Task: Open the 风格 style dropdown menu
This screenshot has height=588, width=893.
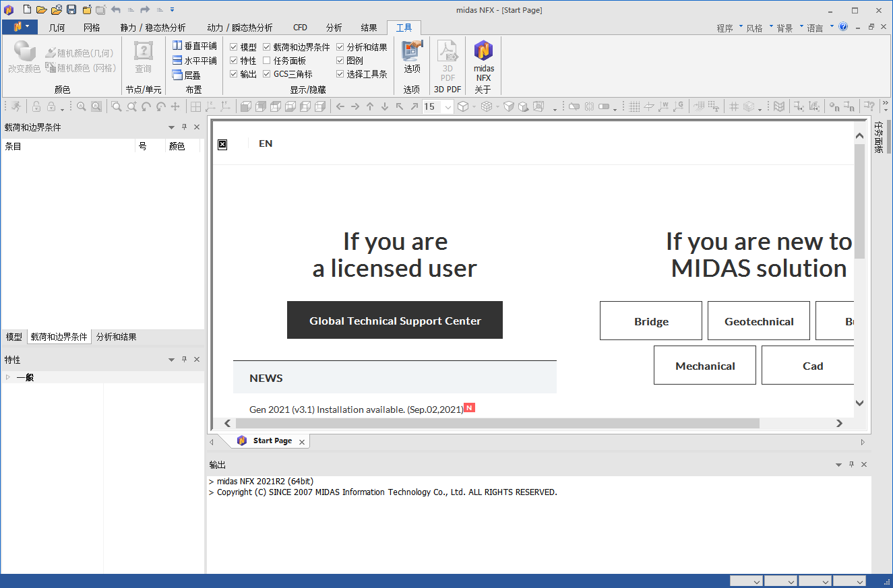Action: (x=759, y=28)
